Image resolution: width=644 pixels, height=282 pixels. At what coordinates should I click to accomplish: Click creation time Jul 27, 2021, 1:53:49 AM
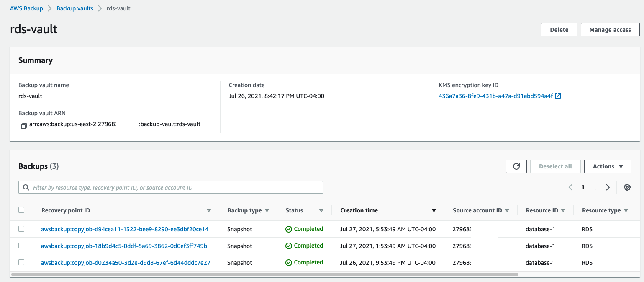388,246
